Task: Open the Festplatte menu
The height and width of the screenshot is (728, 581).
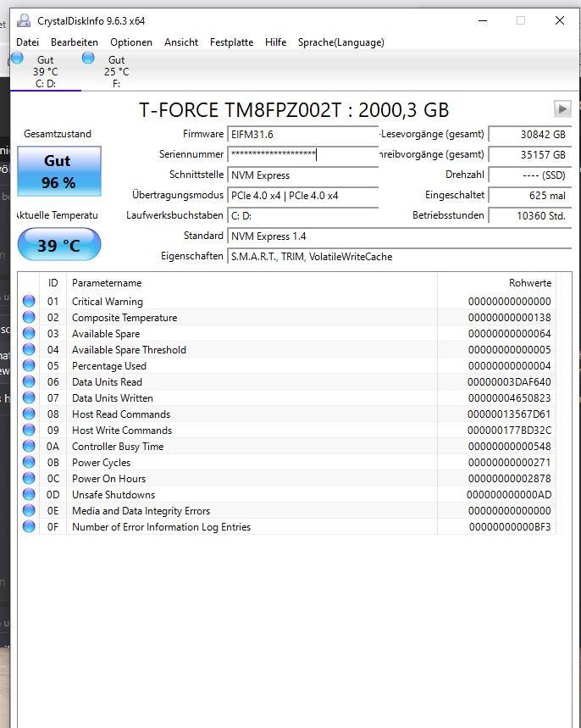Action: tap(231, 42)
